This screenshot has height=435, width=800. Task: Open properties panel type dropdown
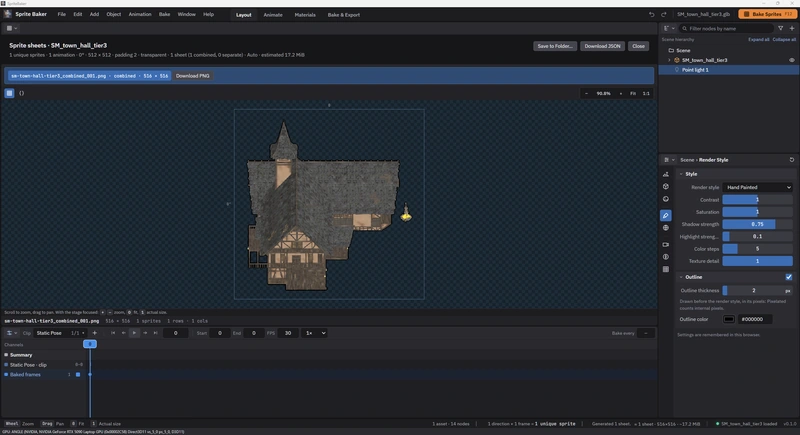point(669,160)
